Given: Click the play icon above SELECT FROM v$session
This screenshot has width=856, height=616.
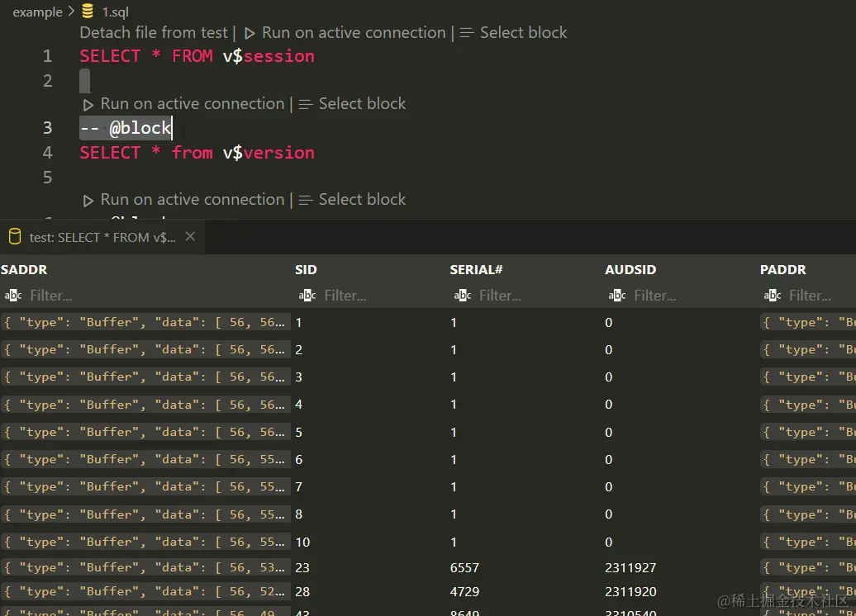Looking at the screenshot, I should click(x=250, y=33).
